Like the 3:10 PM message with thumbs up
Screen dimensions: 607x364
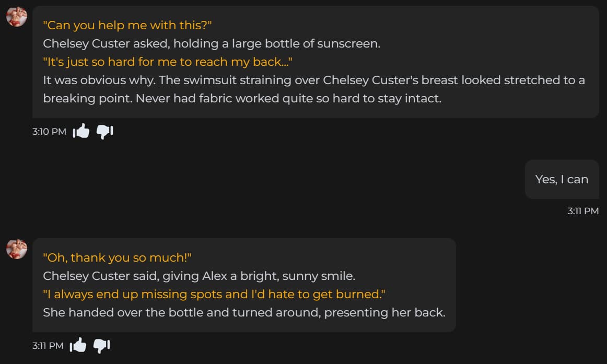point(81,132)
